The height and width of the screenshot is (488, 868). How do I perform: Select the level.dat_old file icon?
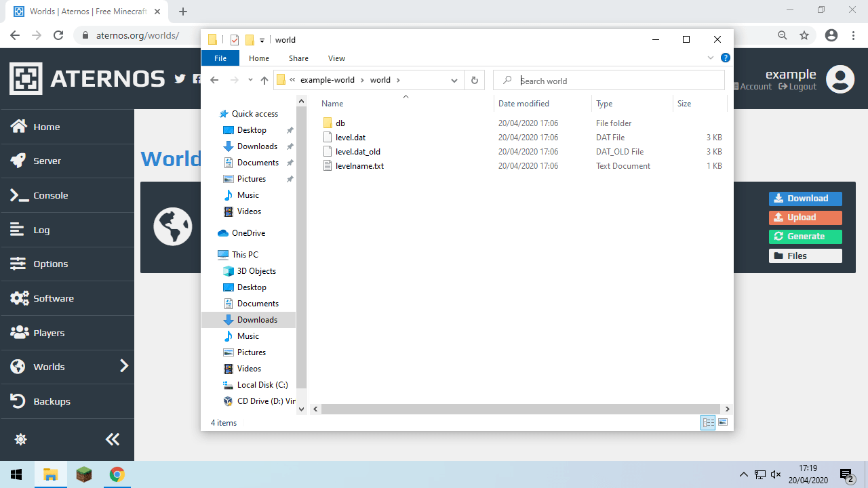[328, 152]
